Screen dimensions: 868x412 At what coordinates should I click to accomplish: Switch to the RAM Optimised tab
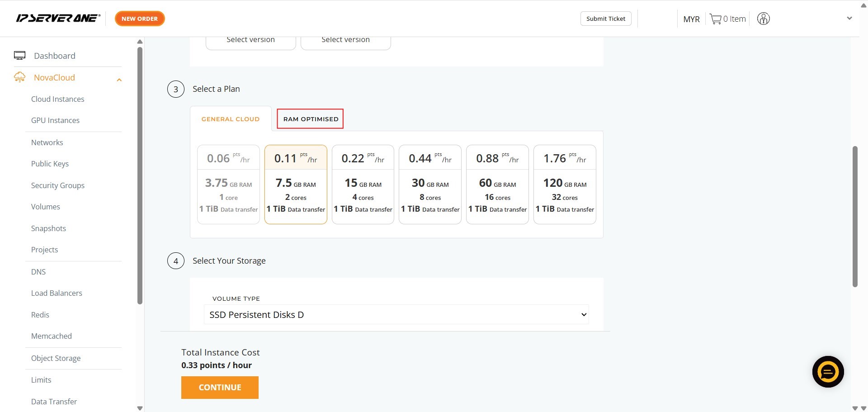point(311,119)
